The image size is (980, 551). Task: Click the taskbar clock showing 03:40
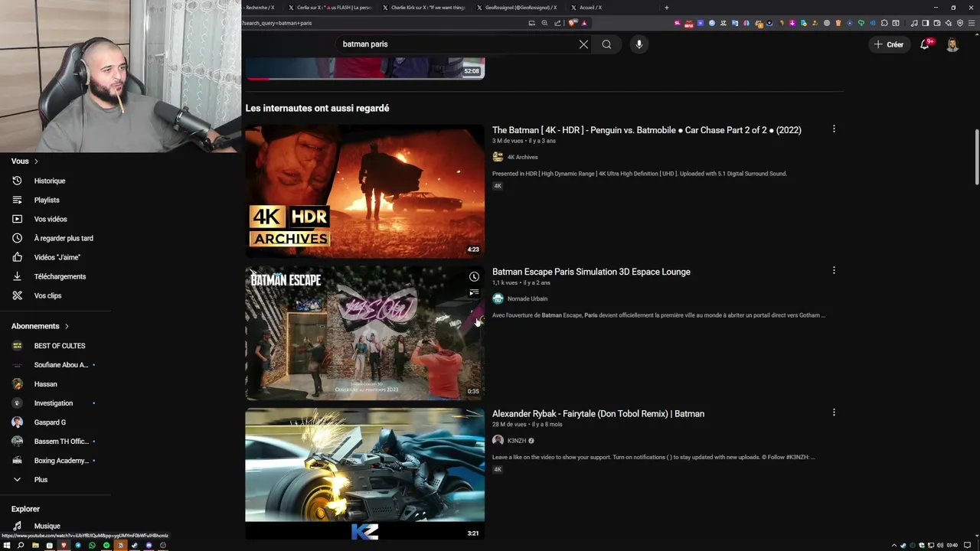click(x=952, y=546)
